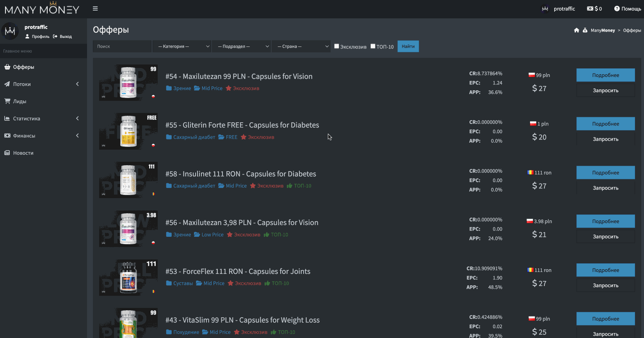
Task: Open the Insulinet 111 RON product thumbnail
Action: (x=128, y=180)
